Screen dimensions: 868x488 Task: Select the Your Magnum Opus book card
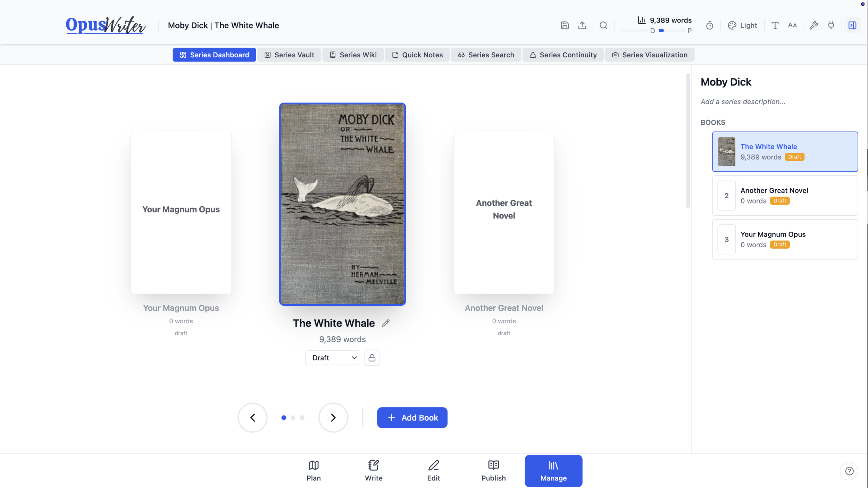point(181,213)
